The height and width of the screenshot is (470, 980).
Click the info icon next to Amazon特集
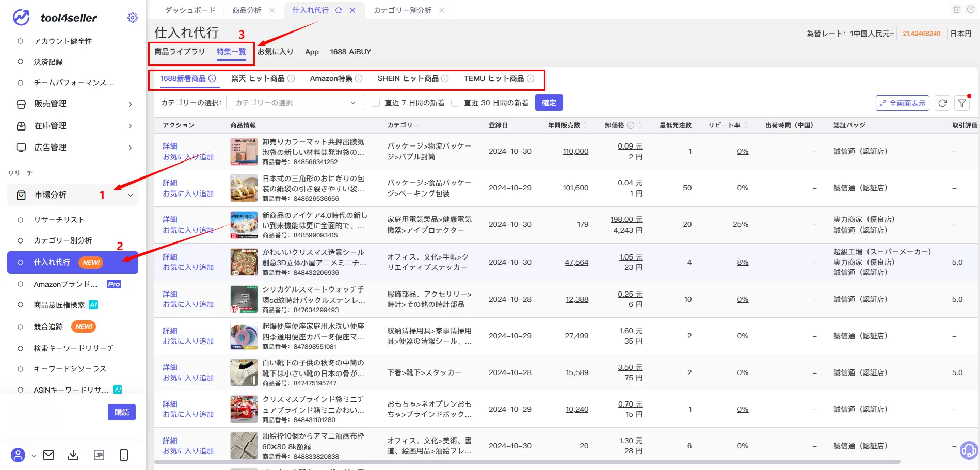pyautogui.click(x=359, y=78)
